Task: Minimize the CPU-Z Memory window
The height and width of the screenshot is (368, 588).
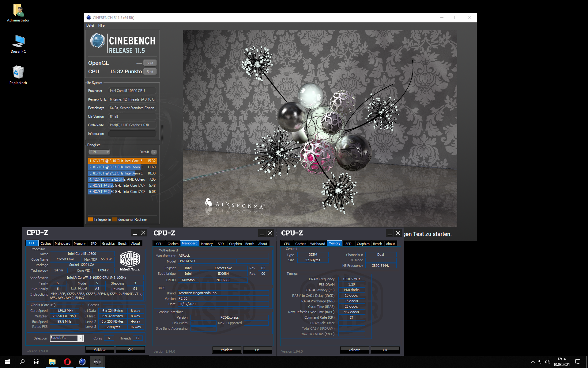Action: [x=389, y=233]
